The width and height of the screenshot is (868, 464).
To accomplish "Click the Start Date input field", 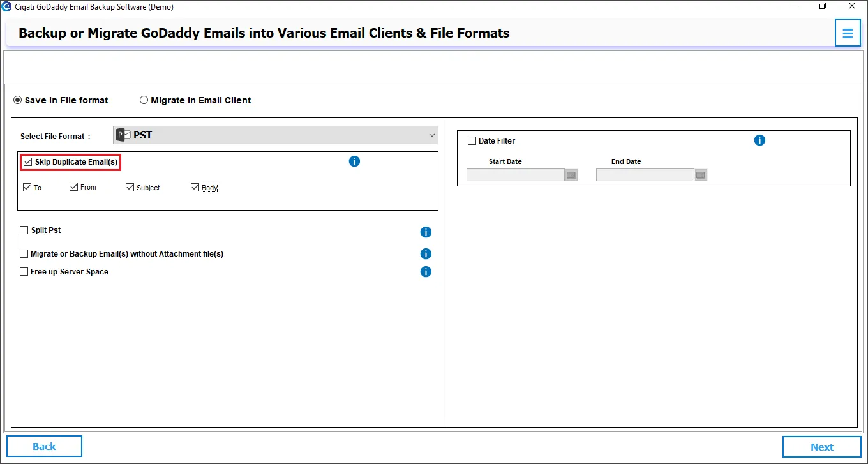I will [516, 175].
